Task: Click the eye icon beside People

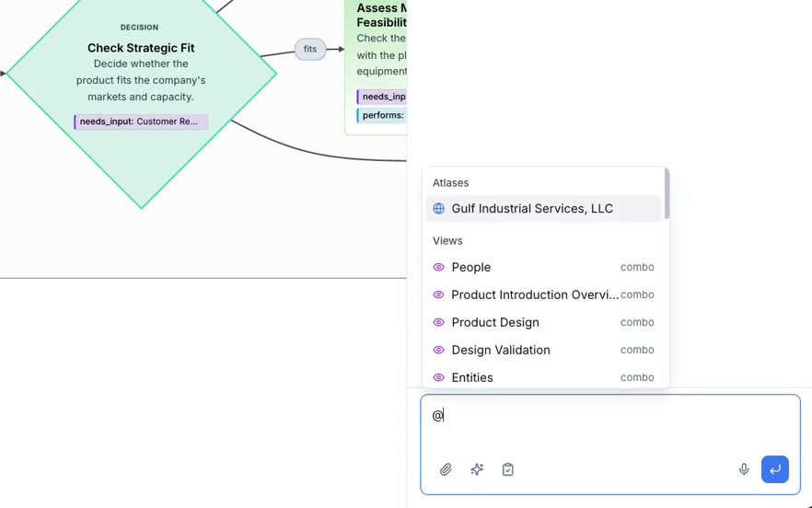Action: tap(438, 267)
